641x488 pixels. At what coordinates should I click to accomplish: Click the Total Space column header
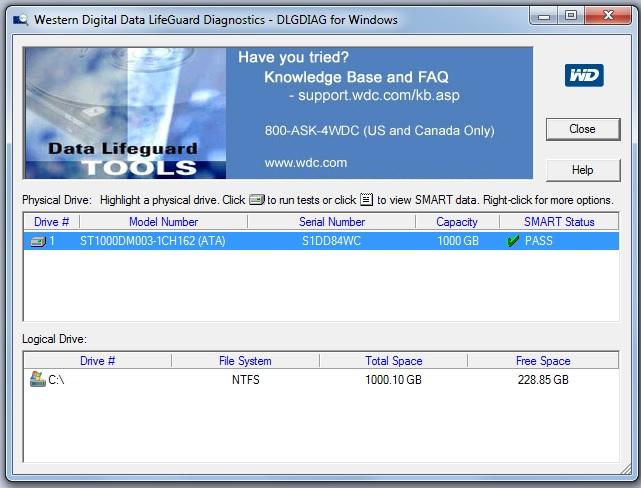point(393,361)
